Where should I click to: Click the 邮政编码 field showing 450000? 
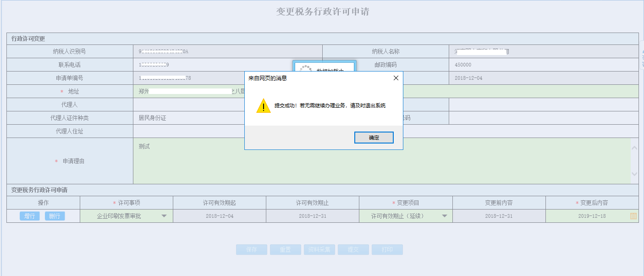[543, 65]
